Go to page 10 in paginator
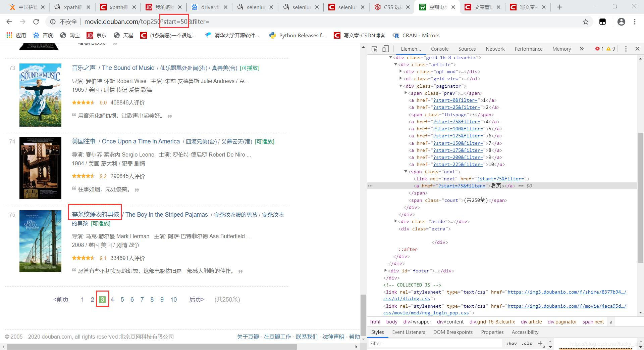This screenshot has width=644, height=350. [x=173, y=300]
